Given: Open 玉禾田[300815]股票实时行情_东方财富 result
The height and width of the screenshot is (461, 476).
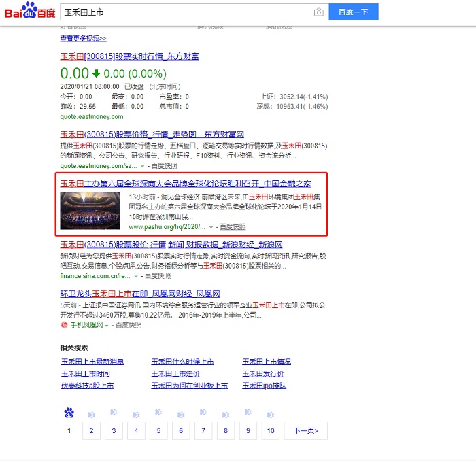Looking at the screenshot, I should (x=130, y=56).
